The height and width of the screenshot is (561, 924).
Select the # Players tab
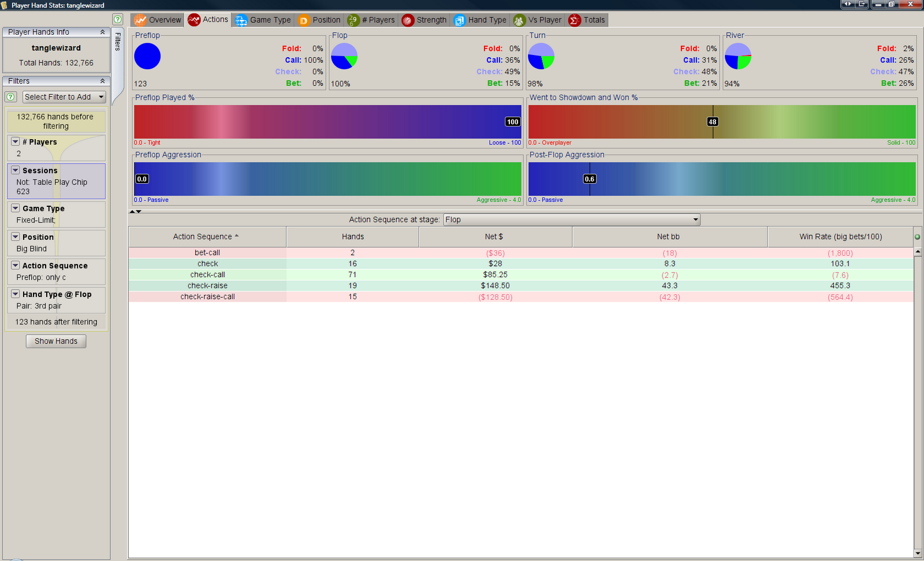(x=371, y=20)
